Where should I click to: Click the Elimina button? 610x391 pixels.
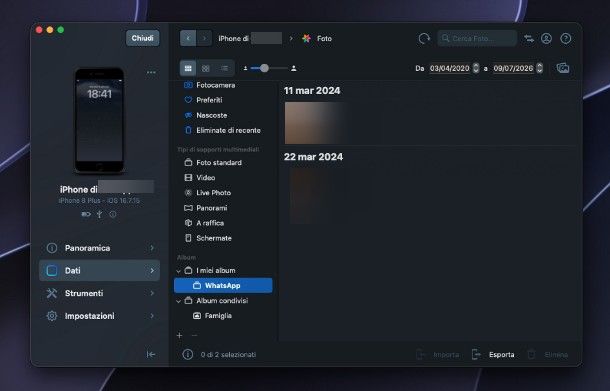coord(548,354)
